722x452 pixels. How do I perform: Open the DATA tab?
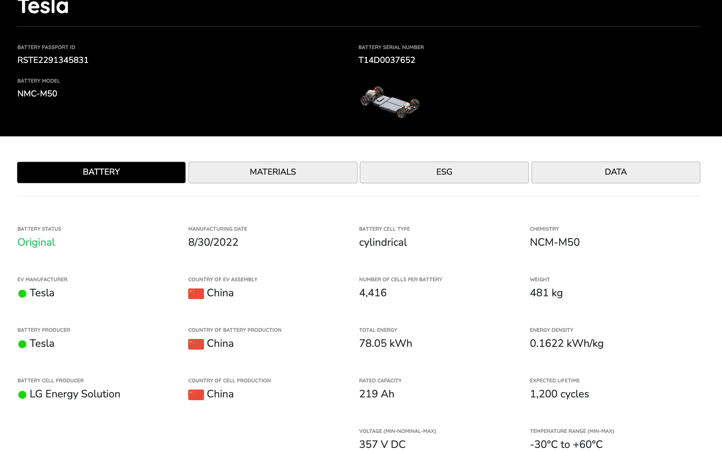615,172
